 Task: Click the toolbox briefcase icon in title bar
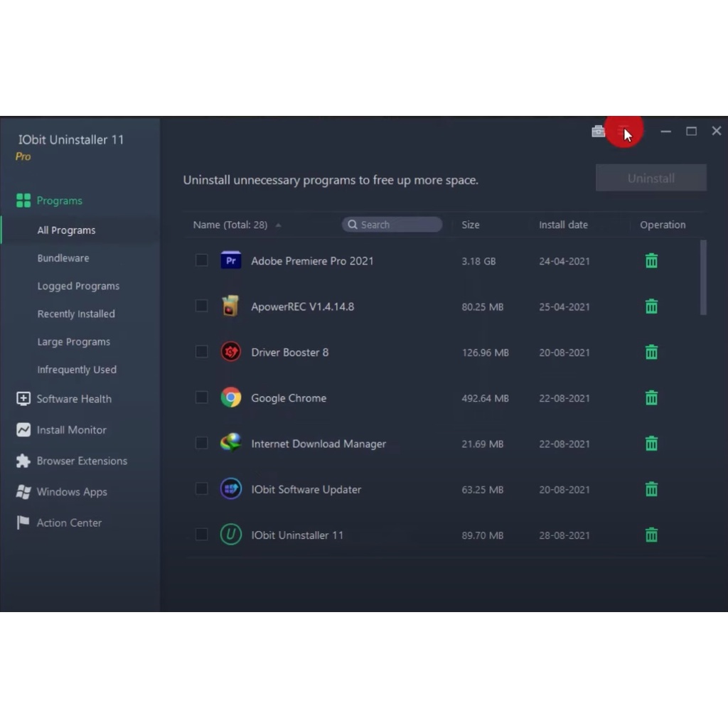click(x=598, y=132)
